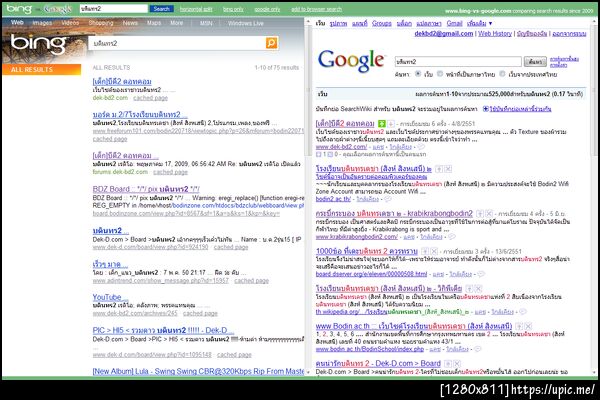600x400 pixels.
Task: Click comment bubble after www.dek-bd2.com/ on Google
Action: tap(421, 147)
